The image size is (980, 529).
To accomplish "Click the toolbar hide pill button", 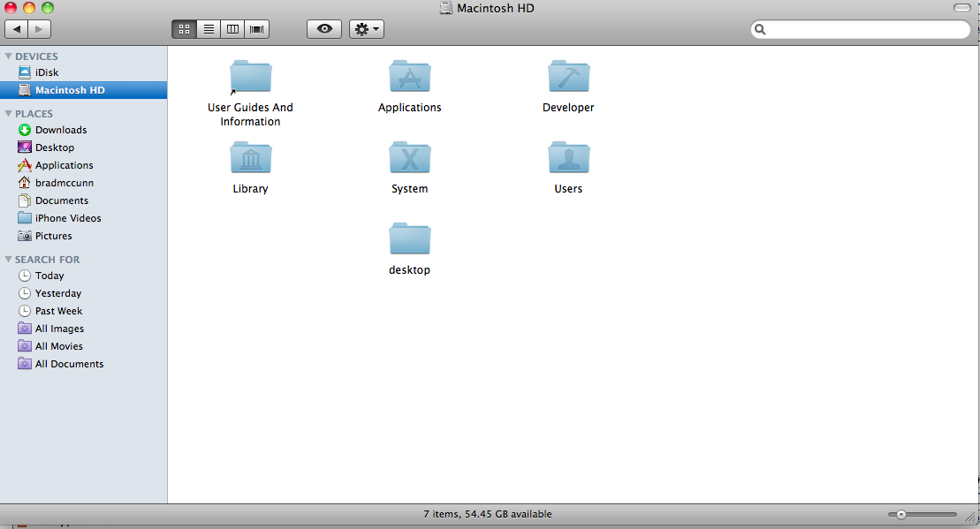I will [x=962, y=8].
